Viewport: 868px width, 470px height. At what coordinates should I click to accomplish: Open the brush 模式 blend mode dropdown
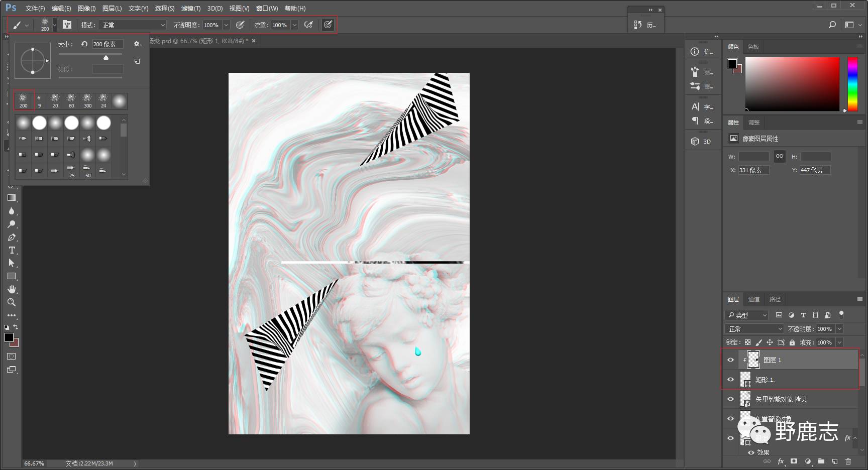tap(133, 25)
